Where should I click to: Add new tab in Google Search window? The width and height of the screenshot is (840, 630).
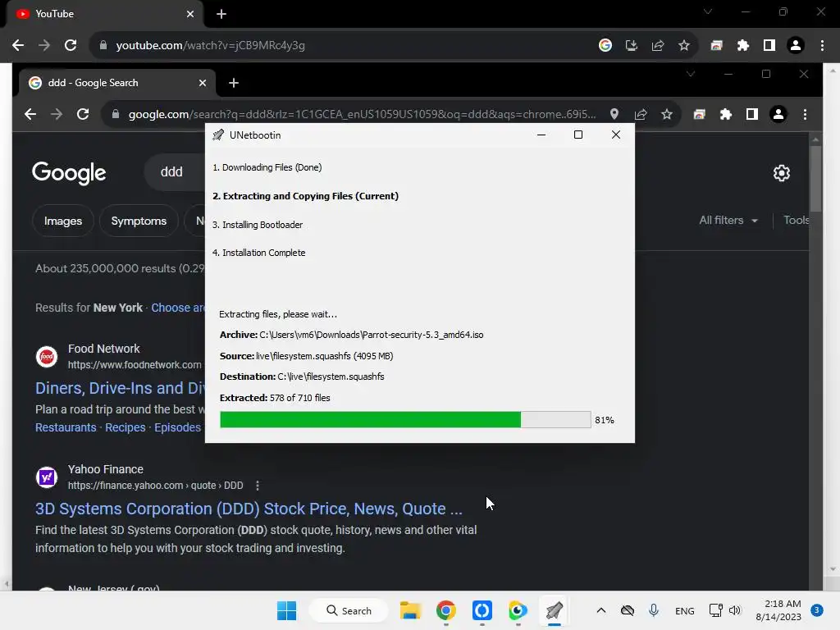pos(234,83)
